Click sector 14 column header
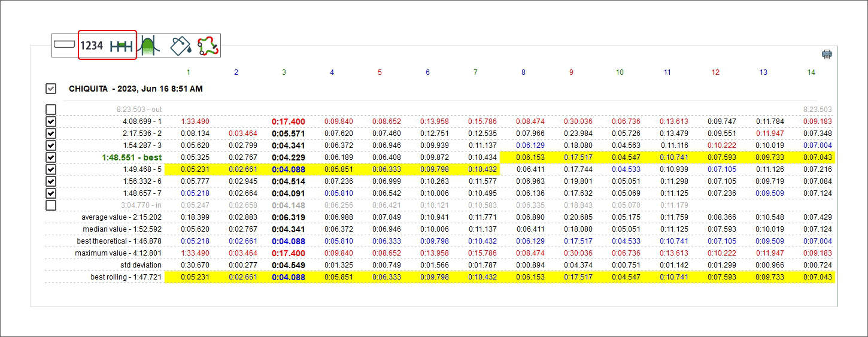Screen dimensions: 868x337 (811, 72)
